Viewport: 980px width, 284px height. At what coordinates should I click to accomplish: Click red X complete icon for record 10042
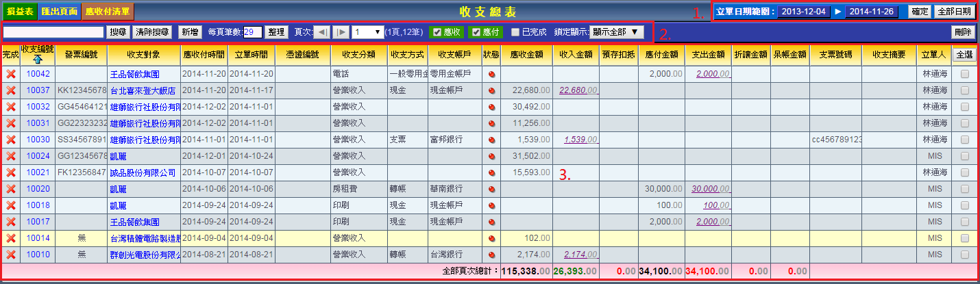[x=10, y=74]
